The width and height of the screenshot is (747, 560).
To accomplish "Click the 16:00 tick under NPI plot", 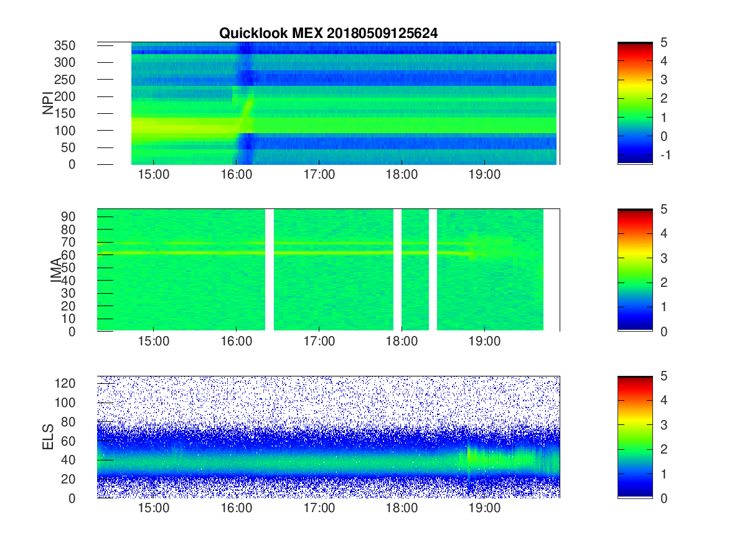I will (x=237, y=175).
